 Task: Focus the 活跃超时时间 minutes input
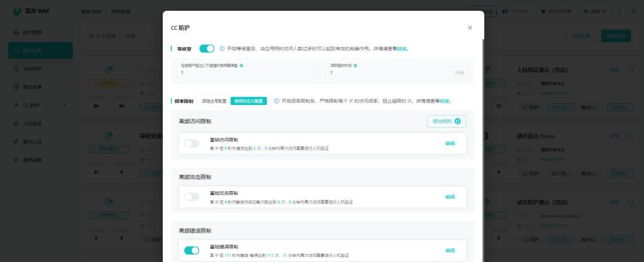pos(398,72)
